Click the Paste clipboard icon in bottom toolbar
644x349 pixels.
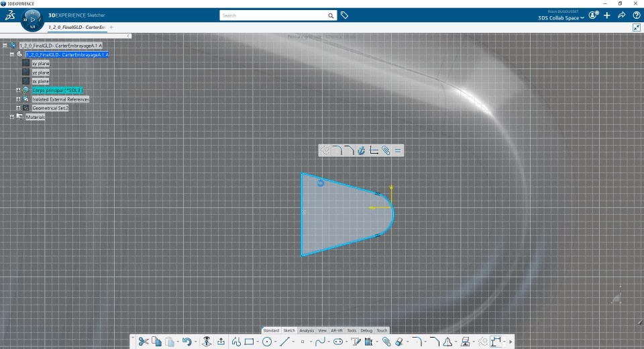tap(170, 342)
